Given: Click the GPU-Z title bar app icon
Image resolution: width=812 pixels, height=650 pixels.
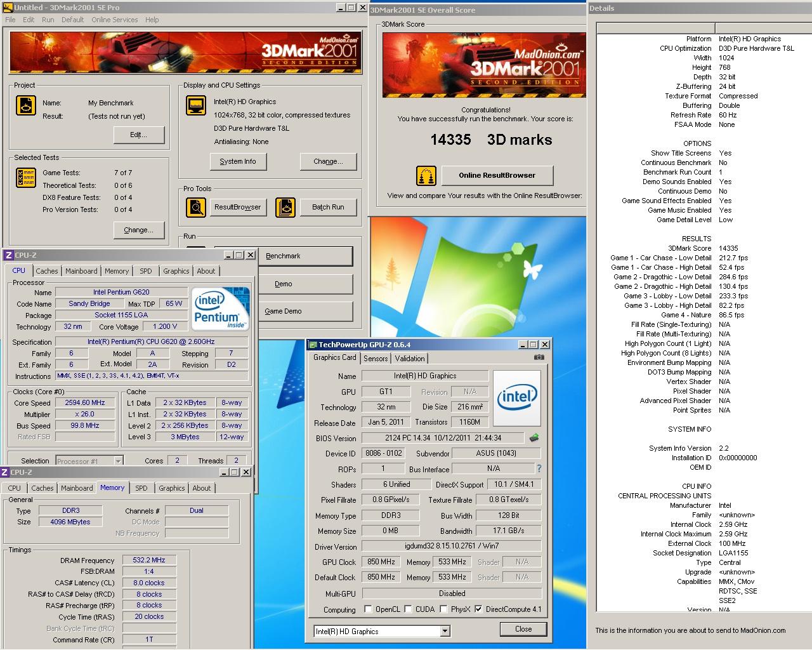Looking at the screenshot, I should point(312,345).
